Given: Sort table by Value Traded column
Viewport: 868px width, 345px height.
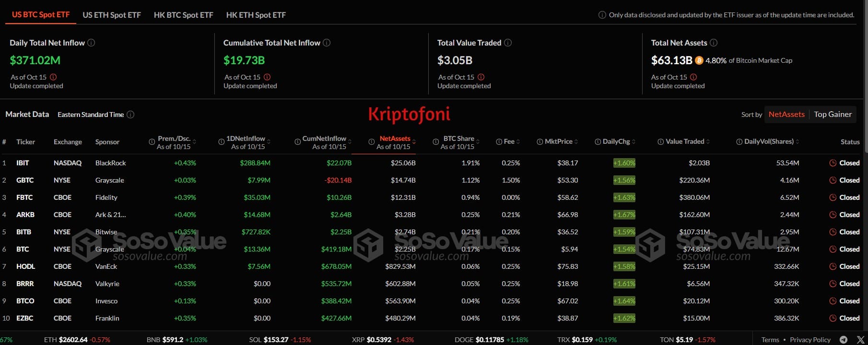Looking at the screenshot, I should pyautogui.click(x=685, y=141).
